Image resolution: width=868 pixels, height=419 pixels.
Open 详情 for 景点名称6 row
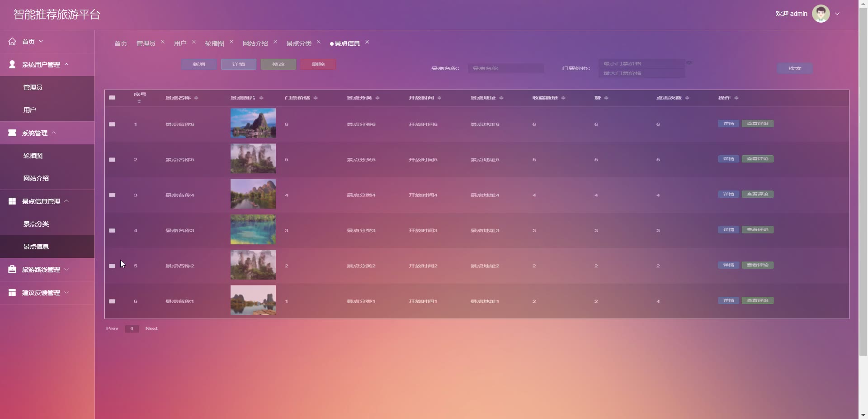(729, 124)
